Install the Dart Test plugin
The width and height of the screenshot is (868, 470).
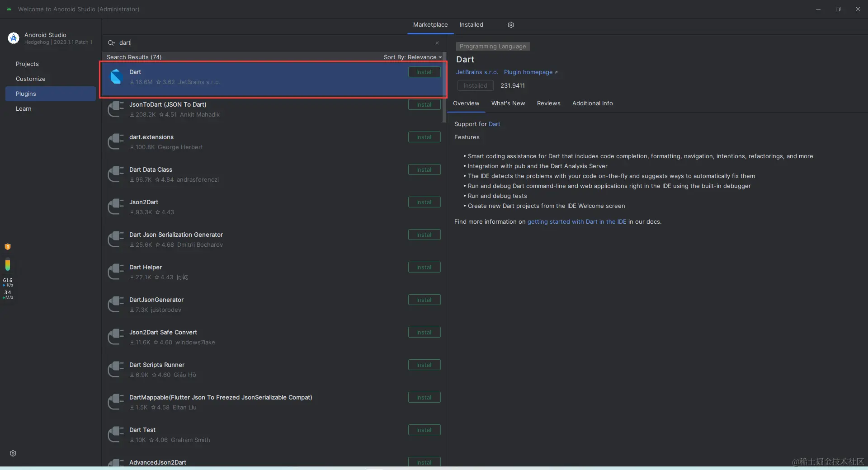425,430
